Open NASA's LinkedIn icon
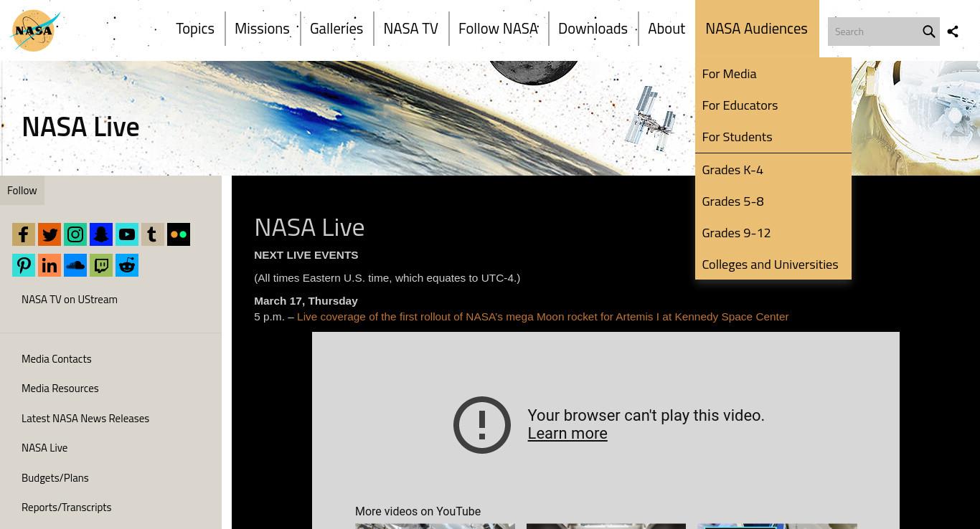 point(50,265)
